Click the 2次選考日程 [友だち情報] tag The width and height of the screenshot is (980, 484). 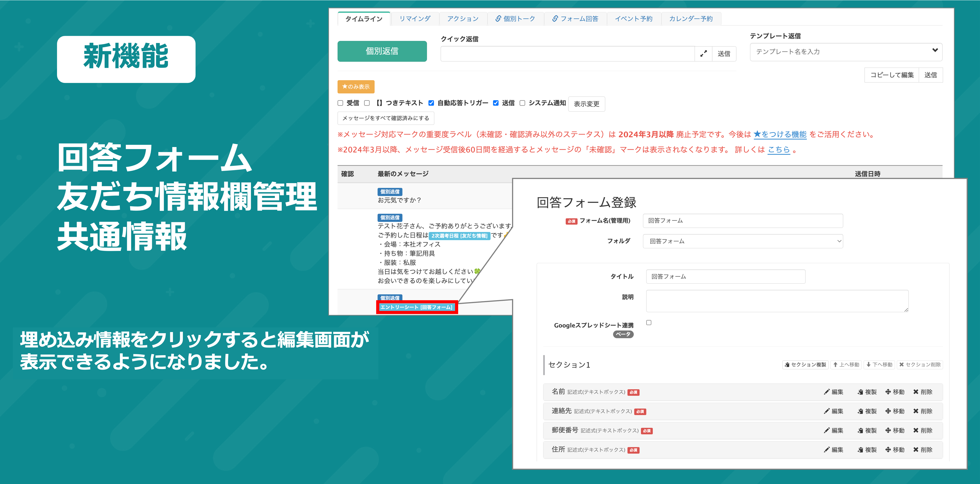(x=459, y=236)
